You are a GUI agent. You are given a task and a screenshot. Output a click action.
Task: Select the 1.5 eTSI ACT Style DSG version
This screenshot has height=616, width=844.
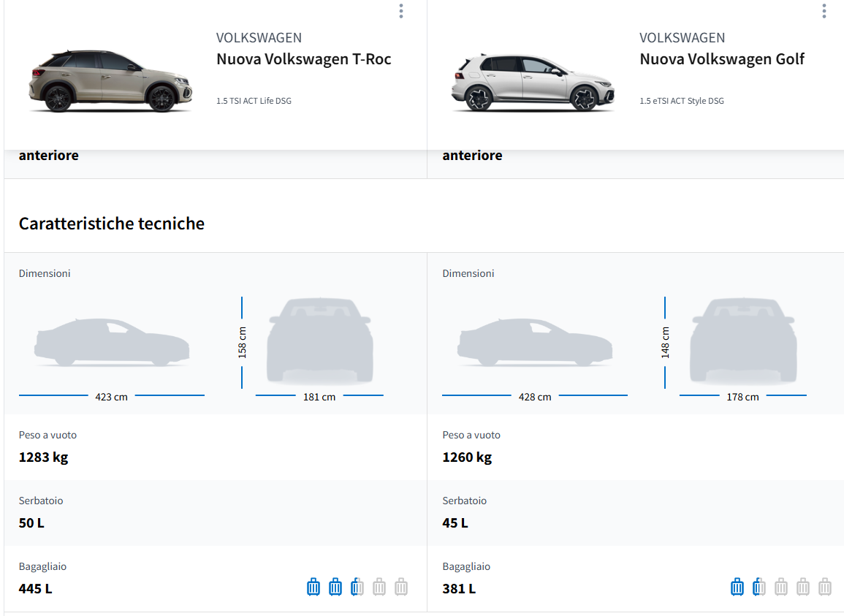(x=682, y=101)
